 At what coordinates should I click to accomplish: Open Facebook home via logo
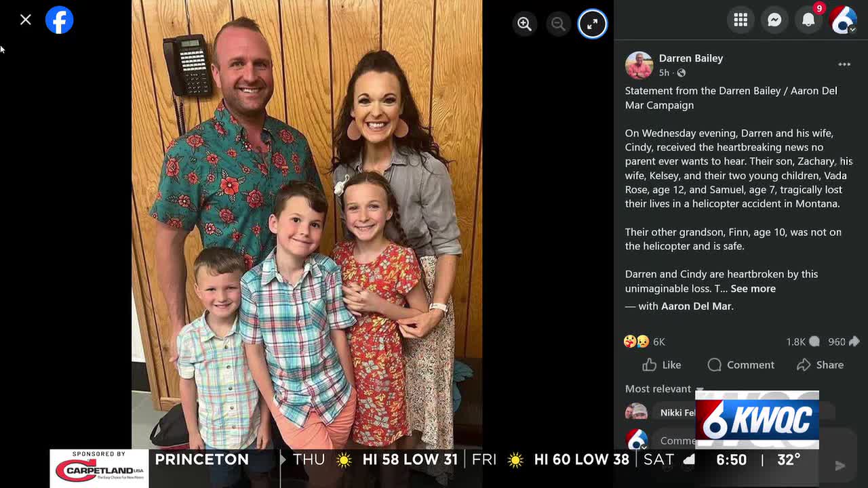tap(60, 20)
